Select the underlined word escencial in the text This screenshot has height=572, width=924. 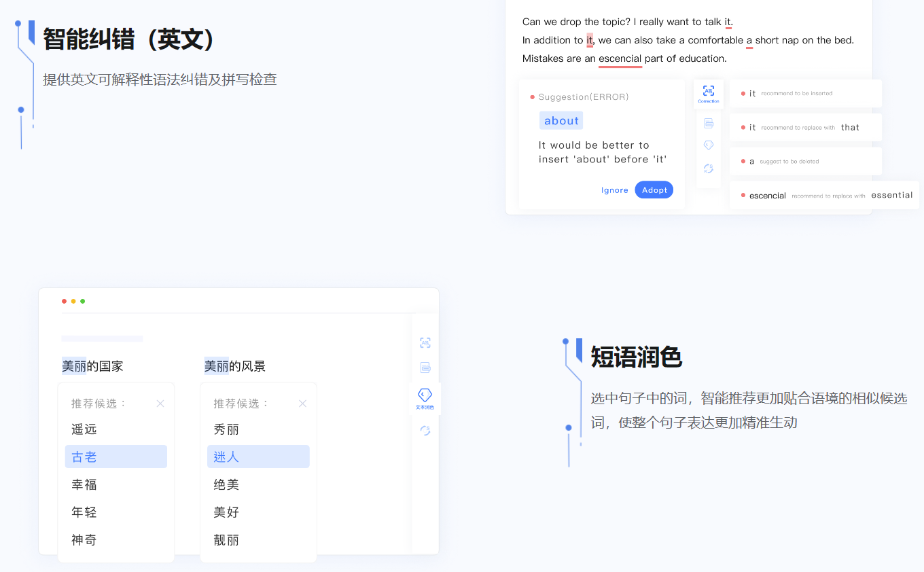pos(620,58)
